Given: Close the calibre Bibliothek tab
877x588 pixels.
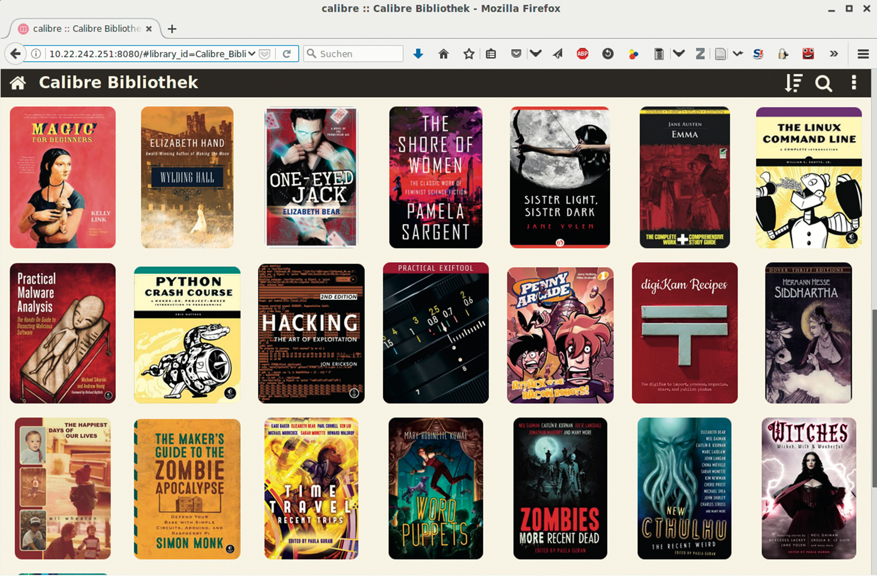Looking at the screenshot, I should click(x=149, y=29).
